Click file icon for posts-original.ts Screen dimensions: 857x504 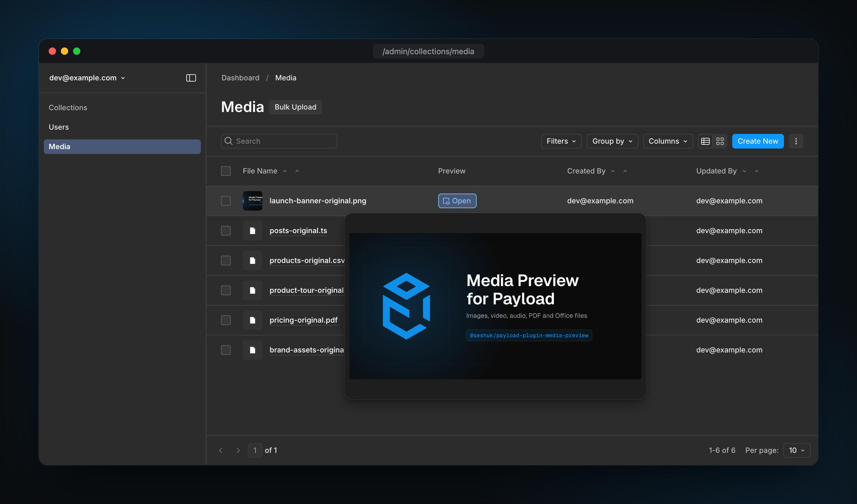[x=252, y=231]
